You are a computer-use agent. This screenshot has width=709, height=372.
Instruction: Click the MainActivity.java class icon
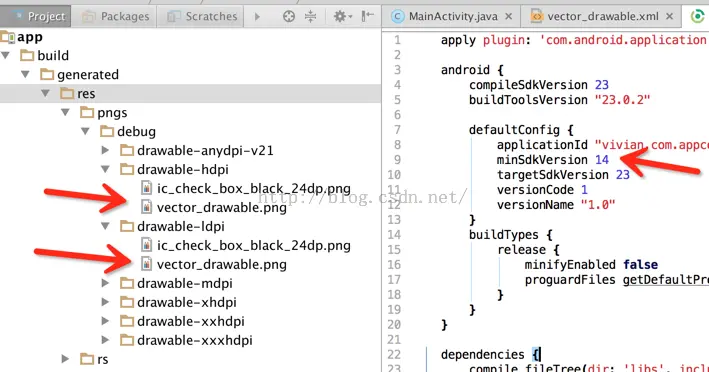pyautogui.click(x=397, y=17)
